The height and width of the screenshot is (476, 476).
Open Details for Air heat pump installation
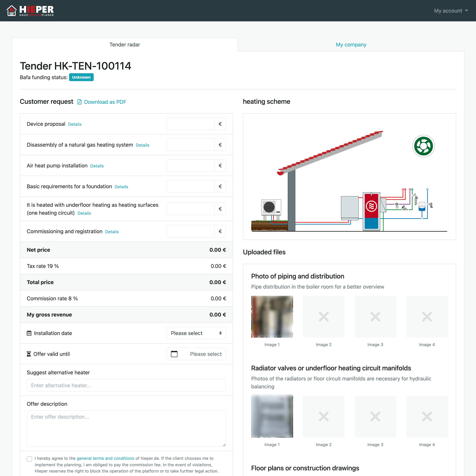97,166
